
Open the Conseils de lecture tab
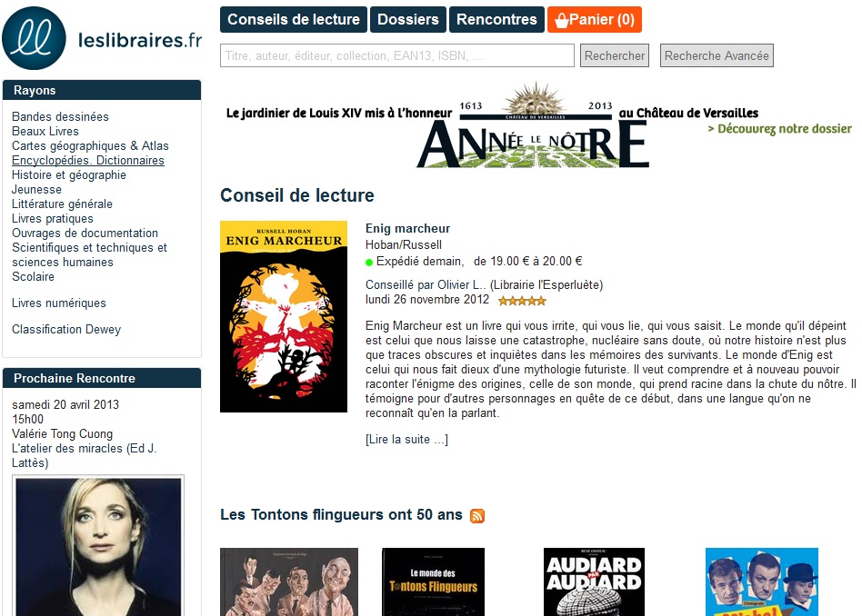click(294, 20)
